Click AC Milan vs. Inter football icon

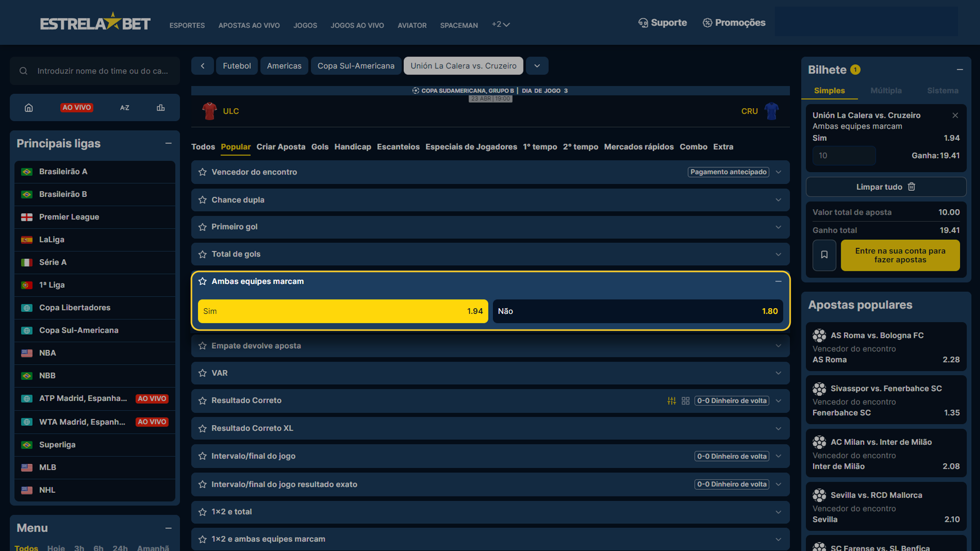pos(819,442)
